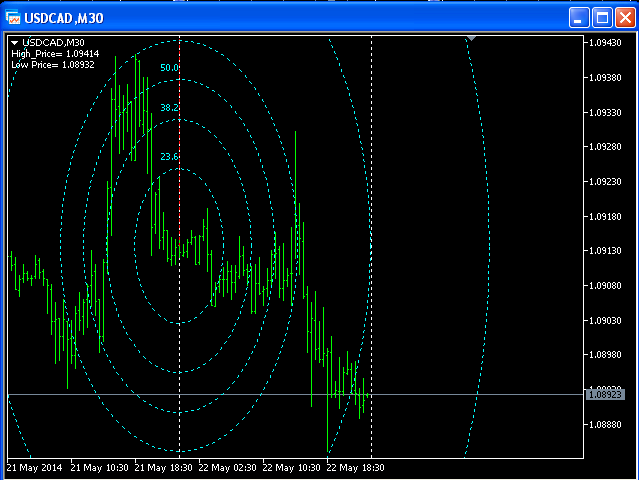Click the 22 May 02:30 time label
Screen dimensions: 640x480
pos(228,468)
